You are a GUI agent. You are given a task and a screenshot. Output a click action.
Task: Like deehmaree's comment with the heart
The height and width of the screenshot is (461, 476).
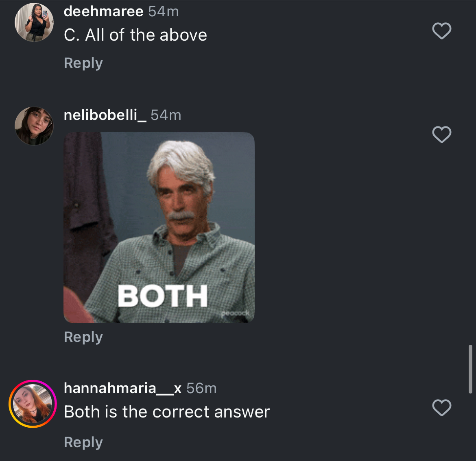(x=442, y=31)
